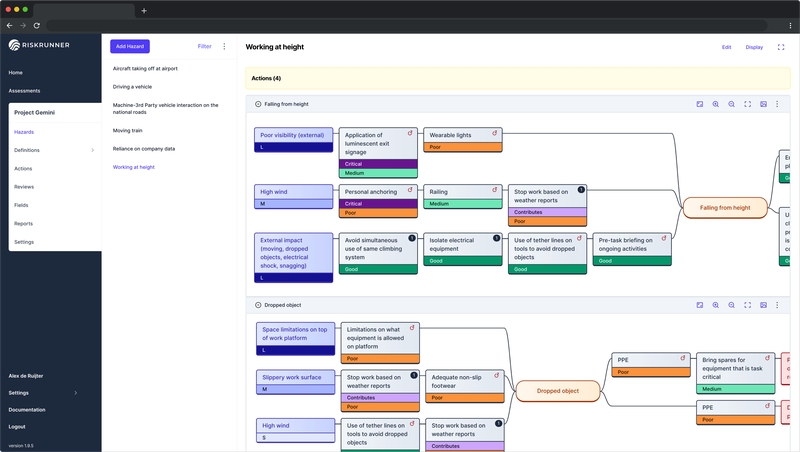Click red icon on Bring spares card
This screenshot has width=800, height=452.
point(767,358)
